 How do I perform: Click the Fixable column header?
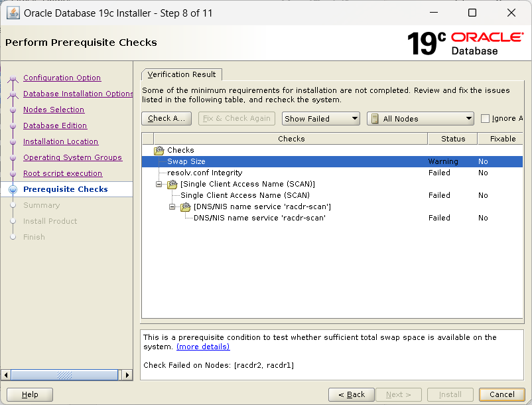(x=501, y=139)
